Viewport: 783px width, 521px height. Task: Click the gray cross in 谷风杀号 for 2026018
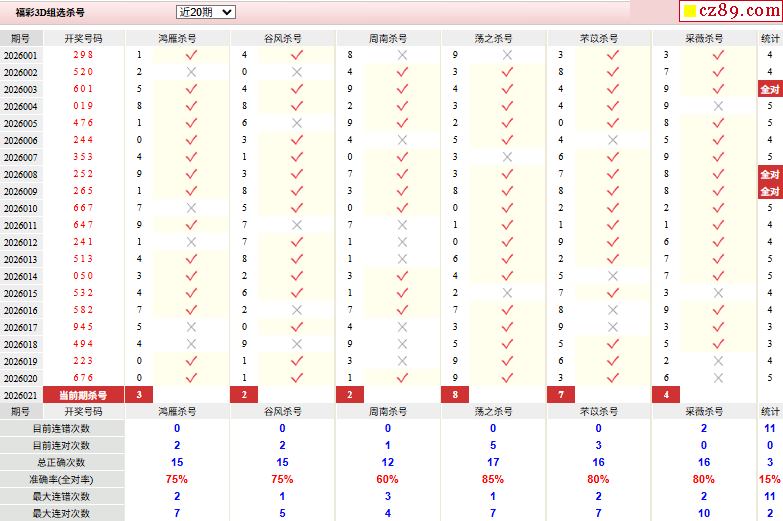(297, 344)
